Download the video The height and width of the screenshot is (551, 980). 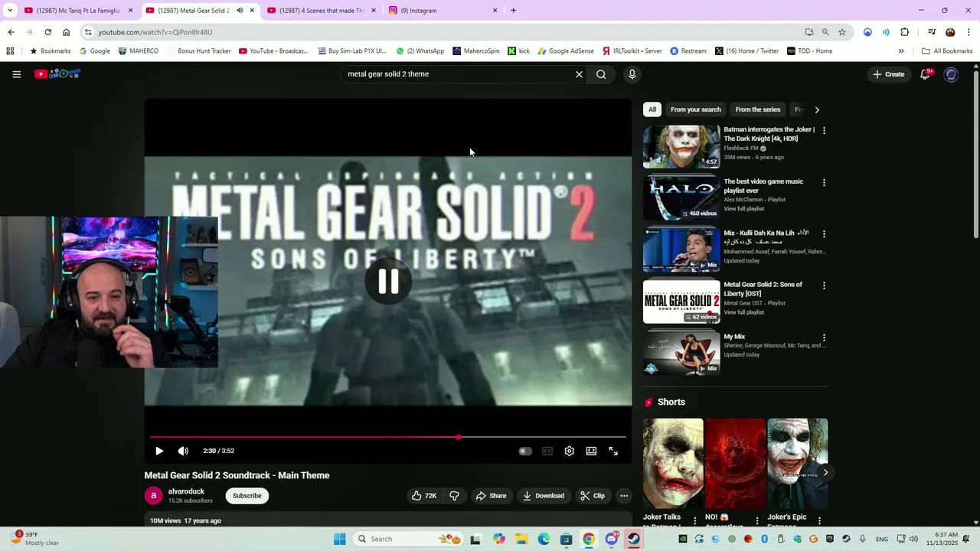coord(544,496)
